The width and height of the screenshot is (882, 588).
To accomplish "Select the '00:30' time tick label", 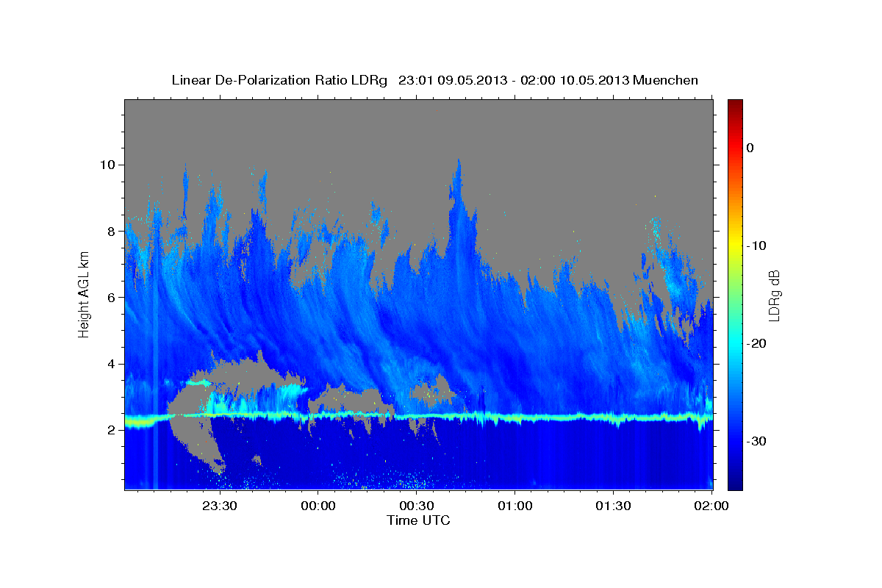I will click(417, 506).
